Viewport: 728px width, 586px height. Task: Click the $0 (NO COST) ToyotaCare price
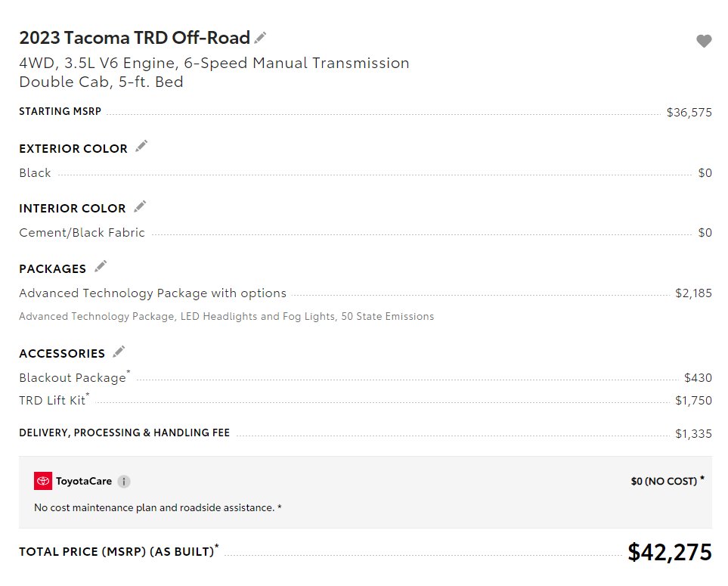668,481
